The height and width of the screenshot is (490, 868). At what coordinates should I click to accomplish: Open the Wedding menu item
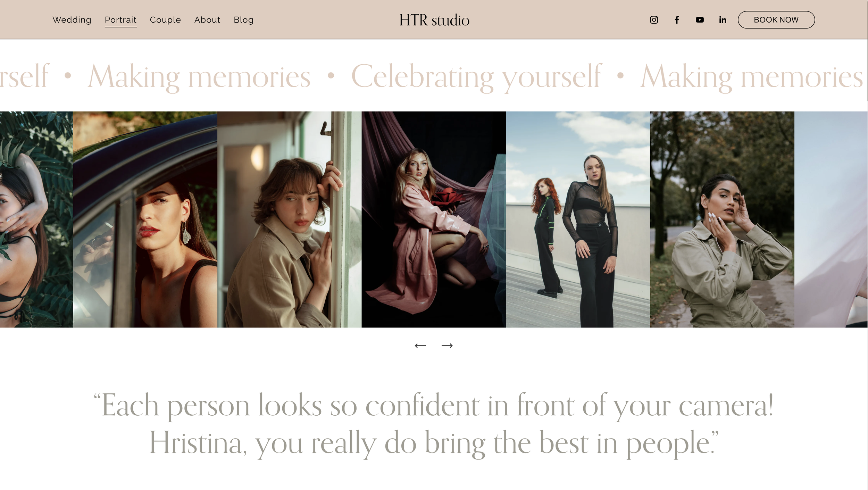[72, 20]
